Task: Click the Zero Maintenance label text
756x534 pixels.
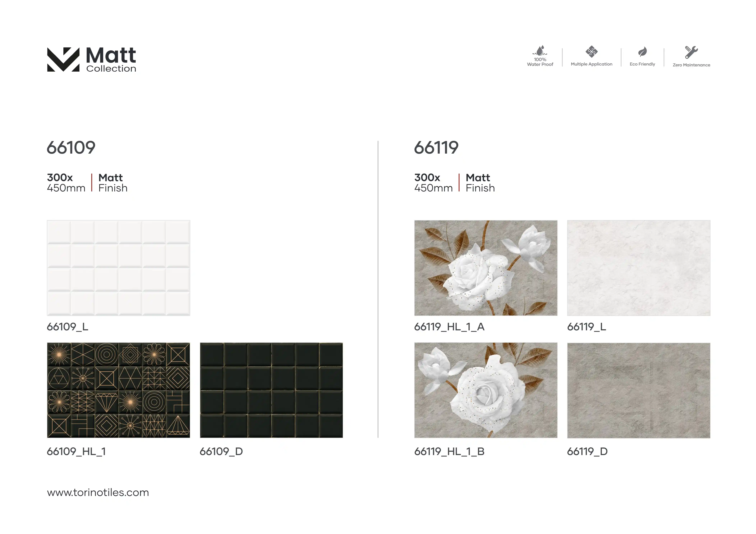Action: 691,65
